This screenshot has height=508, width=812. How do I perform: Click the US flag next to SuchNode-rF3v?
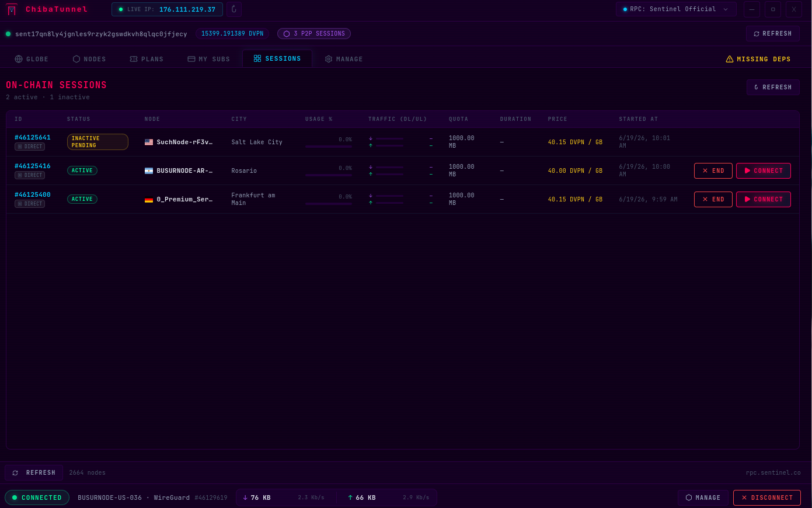click(x=149, y=142)
